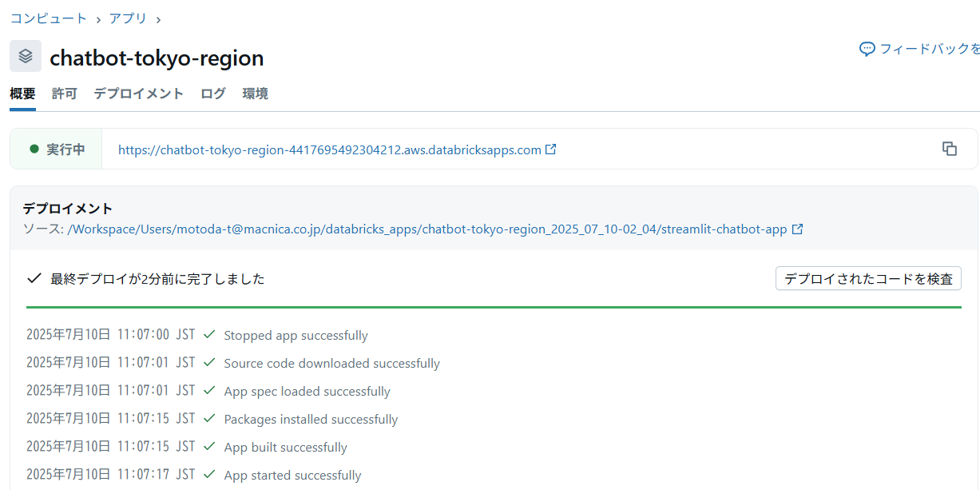Click checkmark next to App built successfully
This screenshot has width=980, height=490.
209,447
